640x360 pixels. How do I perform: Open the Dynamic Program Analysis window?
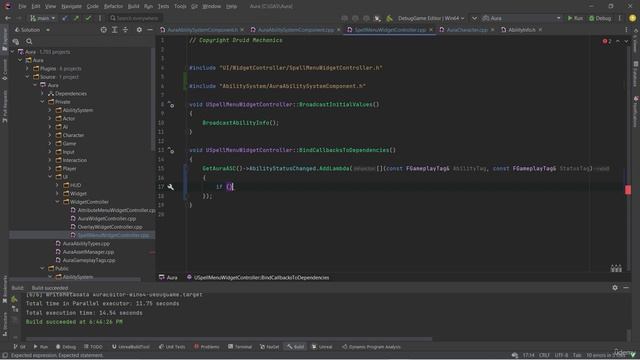coord(371,347)
